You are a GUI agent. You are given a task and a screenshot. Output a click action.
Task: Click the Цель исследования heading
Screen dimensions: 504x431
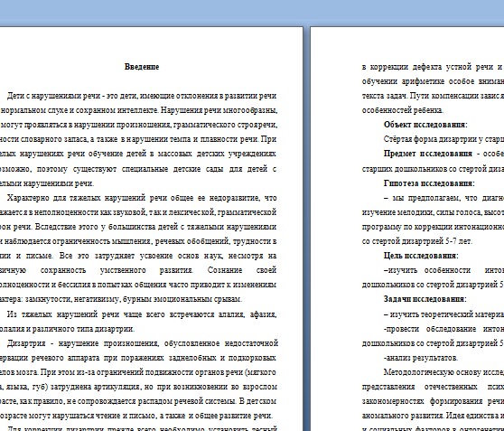tap(421, 256)
